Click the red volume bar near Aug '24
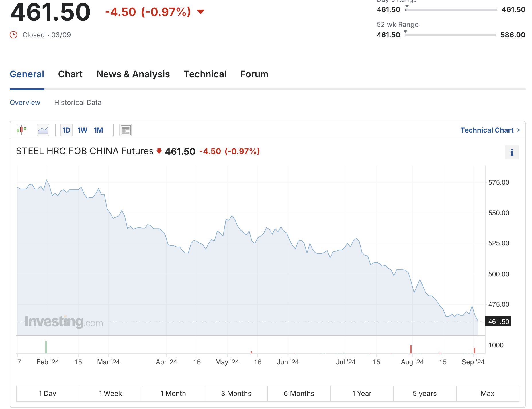 tap(411, 349)
